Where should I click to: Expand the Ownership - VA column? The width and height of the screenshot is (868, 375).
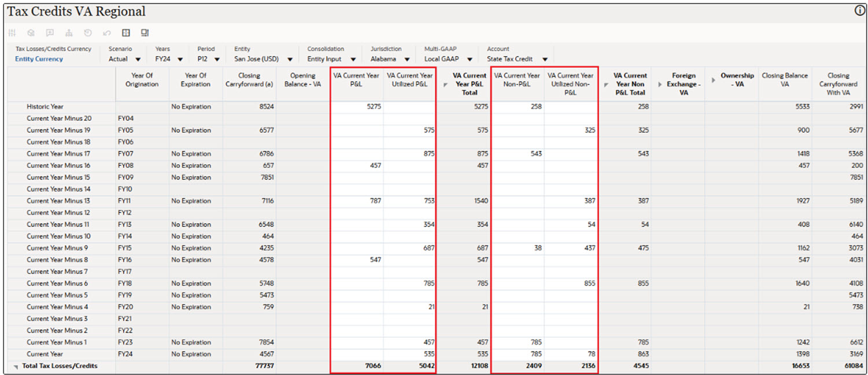[x=714, y=80]
